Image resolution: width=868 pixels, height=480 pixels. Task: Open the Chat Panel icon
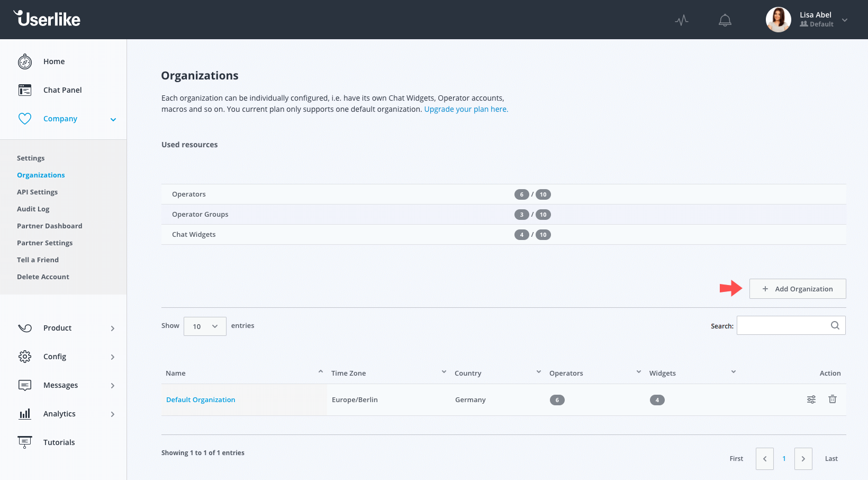(25, 90)
